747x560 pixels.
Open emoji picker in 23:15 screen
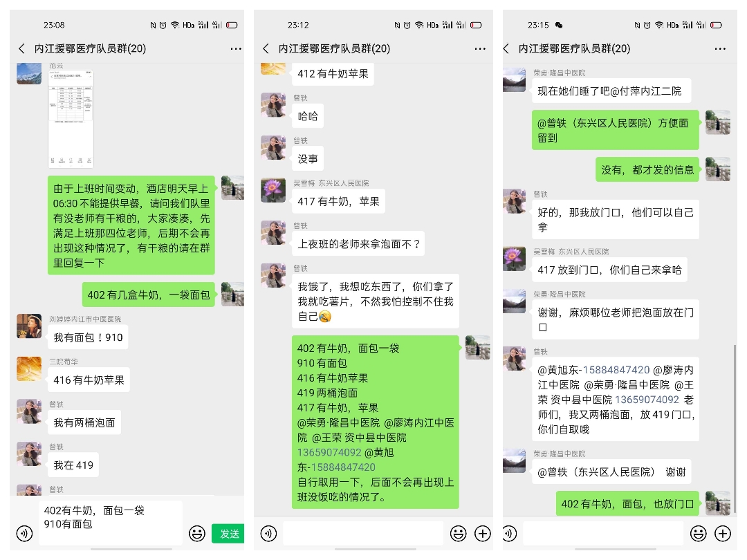(699, 533)
